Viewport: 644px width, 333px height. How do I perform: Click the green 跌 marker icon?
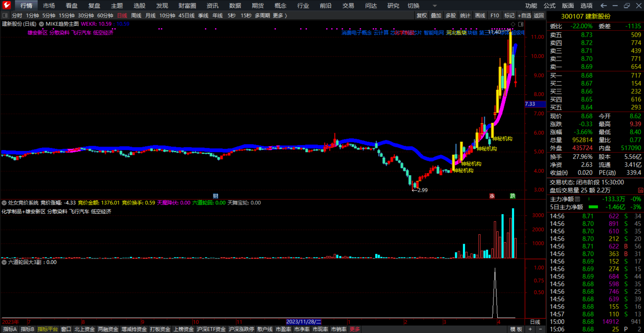coord(513,196)
